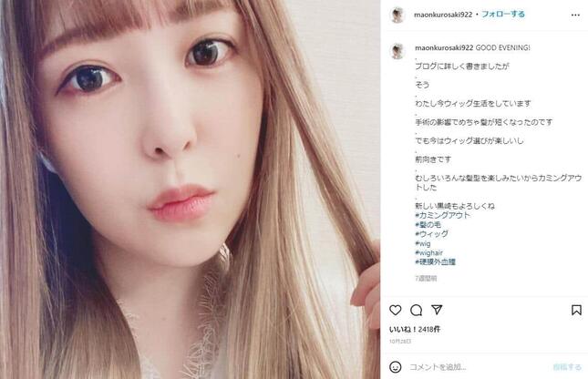Image resolution: width=588 pixels, height=379 pixels.
Task: Open comments via speech bubble icon
Action: point(416,310)
